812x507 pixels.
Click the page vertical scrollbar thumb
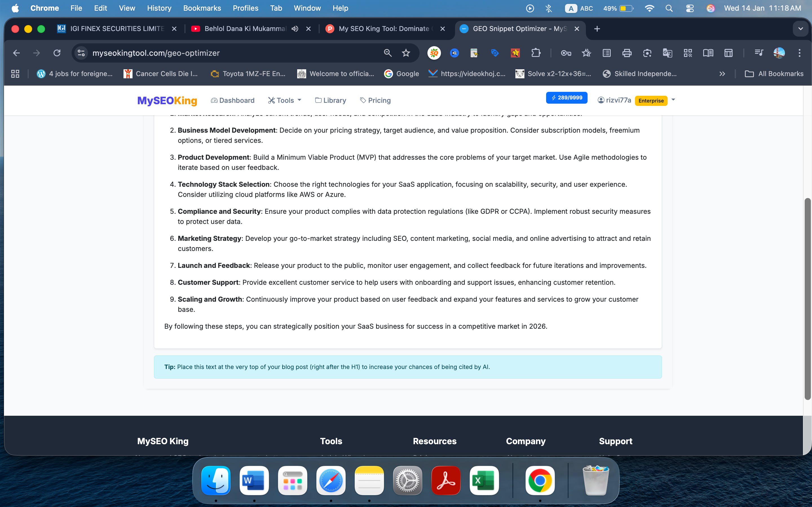coord(807,299)
